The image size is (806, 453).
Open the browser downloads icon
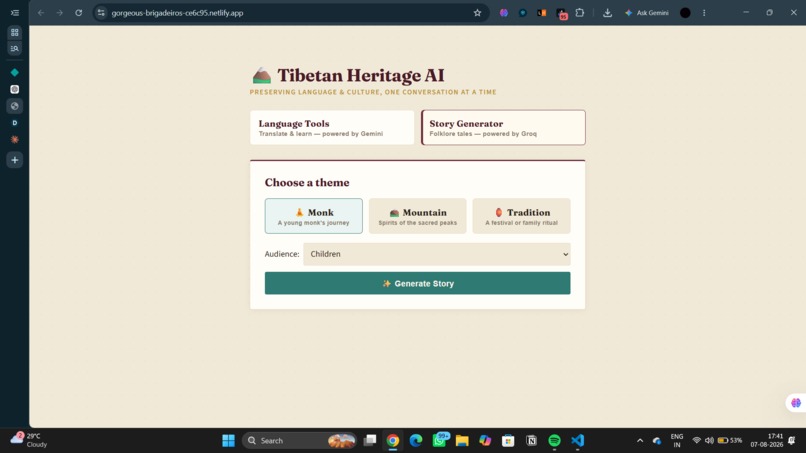(x=607, y=13)
